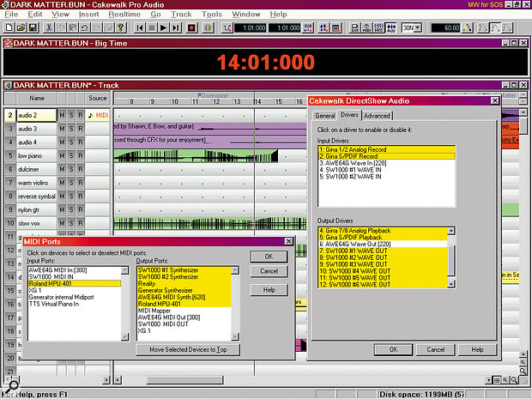Rewind to the beginning
Screen dimensions: 532x399
point(140,27)
